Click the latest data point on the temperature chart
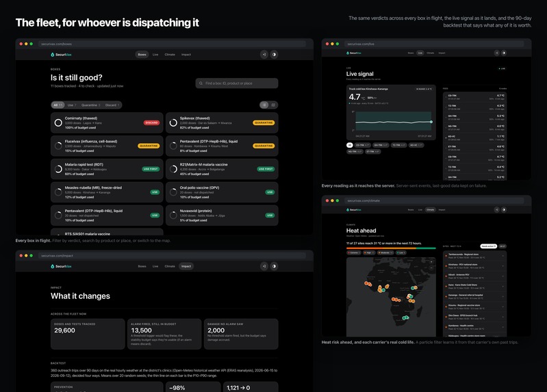The width and height of the screenshot is (547, 392). pos(431,122)
